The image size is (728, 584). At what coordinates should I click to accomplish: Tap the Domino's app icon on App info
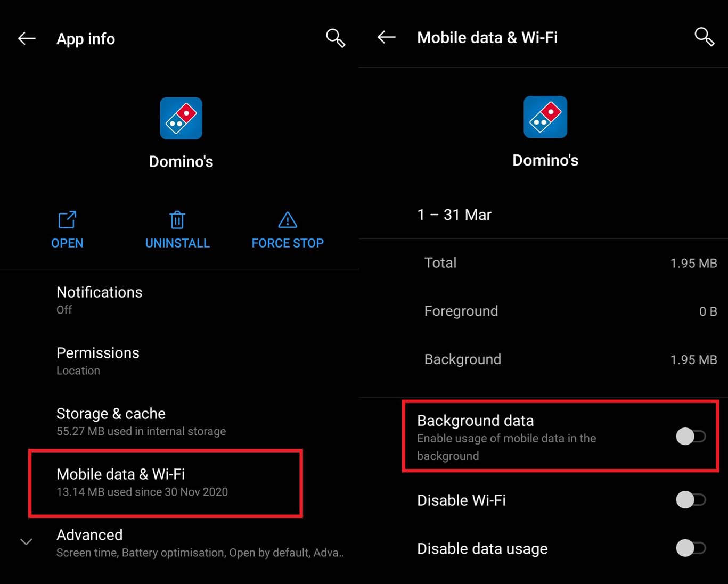point(181,118)
